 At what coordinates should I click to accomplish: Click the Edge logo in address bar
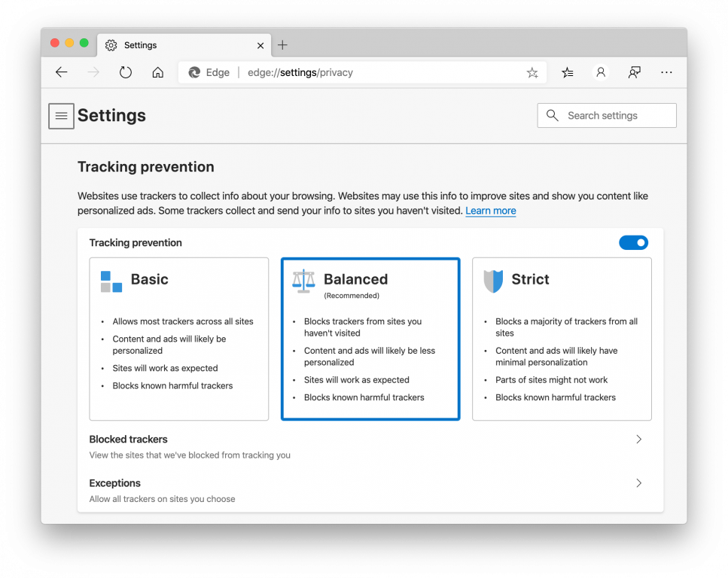tap(194, 72)
